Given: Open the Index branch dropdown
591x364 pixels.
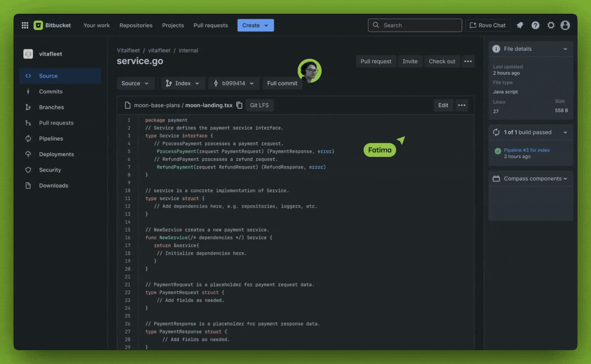Looking at the screenshot, I should pyautogui.click(x=182, y=83).
